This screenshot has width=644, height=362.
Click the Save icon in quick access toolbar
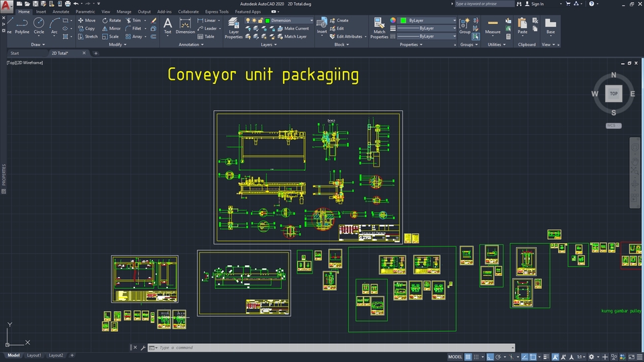[36, 4]
